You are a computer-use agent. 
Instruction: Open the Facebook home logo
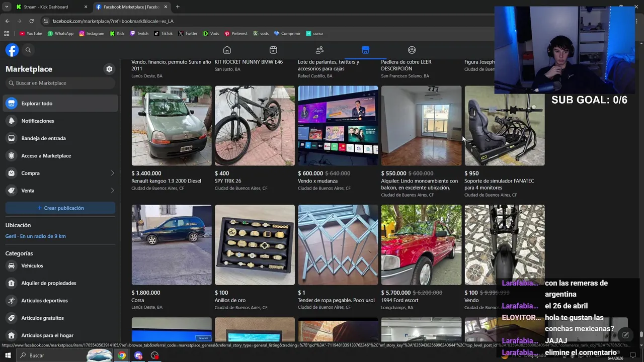12,50
